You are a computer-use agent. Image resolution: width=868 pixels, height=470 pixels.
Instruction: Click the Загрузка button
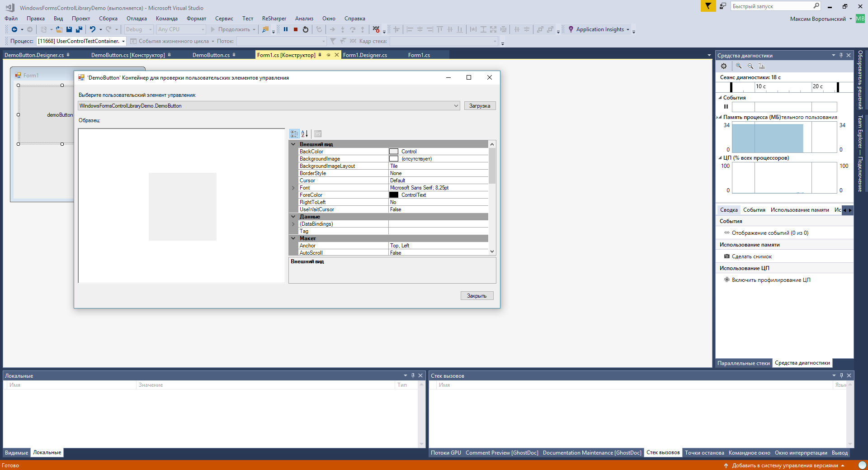click(480, 106)
